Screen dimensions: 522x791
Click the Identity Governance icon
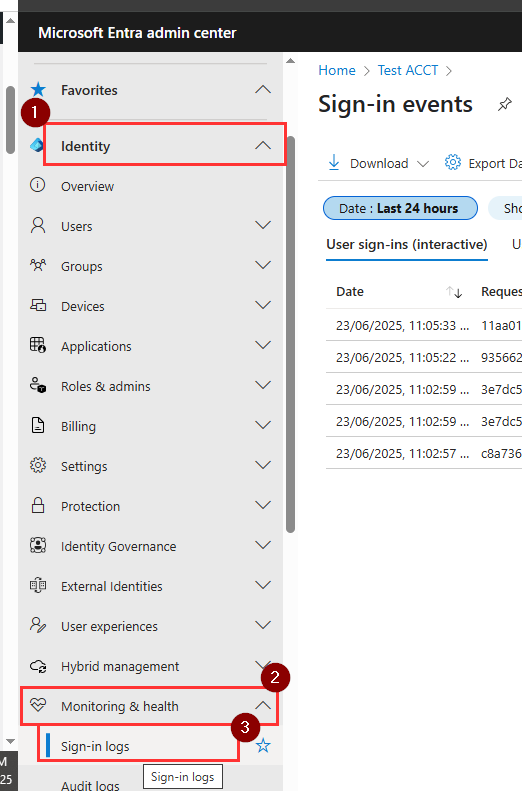(x=38, y=545)
